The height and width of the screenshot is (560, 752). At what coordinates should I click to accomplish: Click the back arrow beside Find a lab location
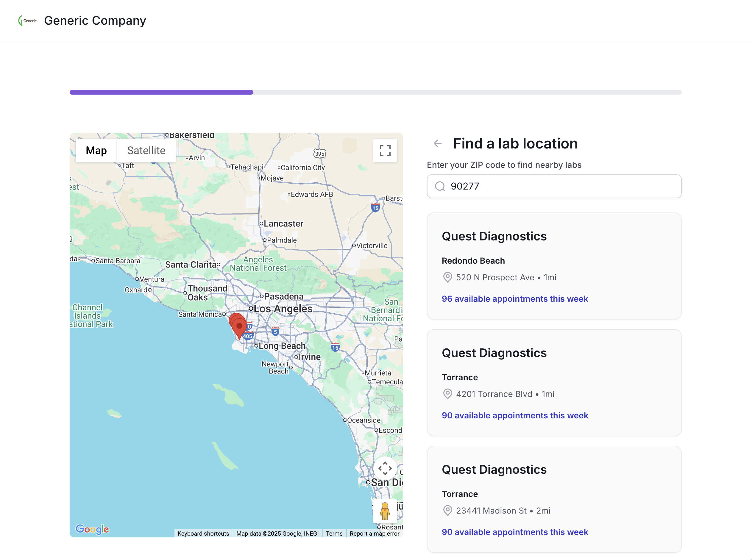point(437,144)
